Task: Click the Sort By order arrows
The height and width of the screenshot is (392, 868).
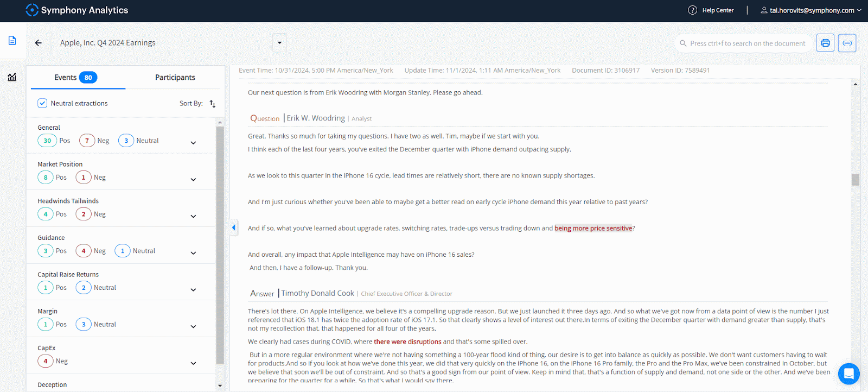Action: [213, 104]
